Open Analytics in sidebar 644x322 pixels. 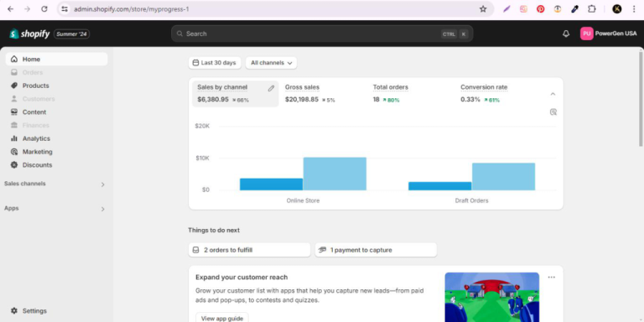coord(57,138)
